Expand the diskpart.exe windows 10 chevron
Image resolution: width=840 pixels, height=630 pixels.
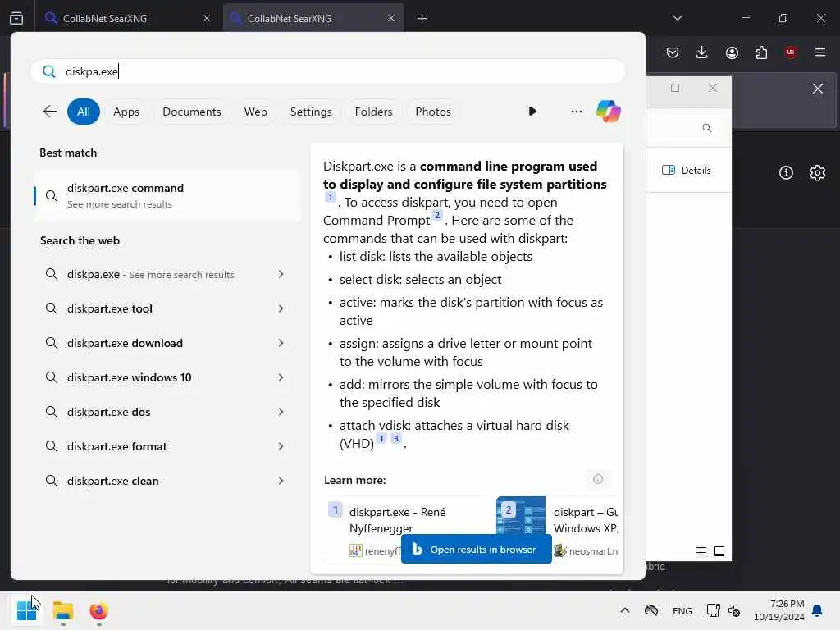(281, 377)
